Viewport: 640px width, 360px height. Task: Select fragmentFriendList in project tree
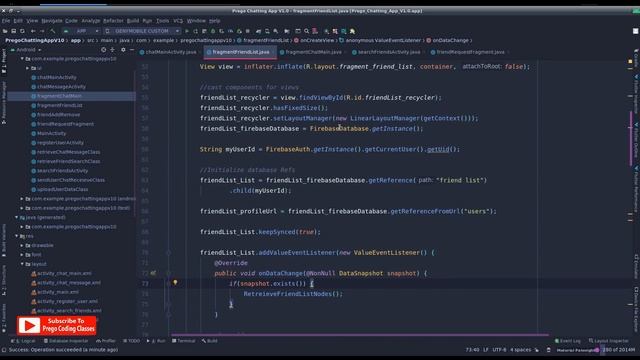click(60, 105)
